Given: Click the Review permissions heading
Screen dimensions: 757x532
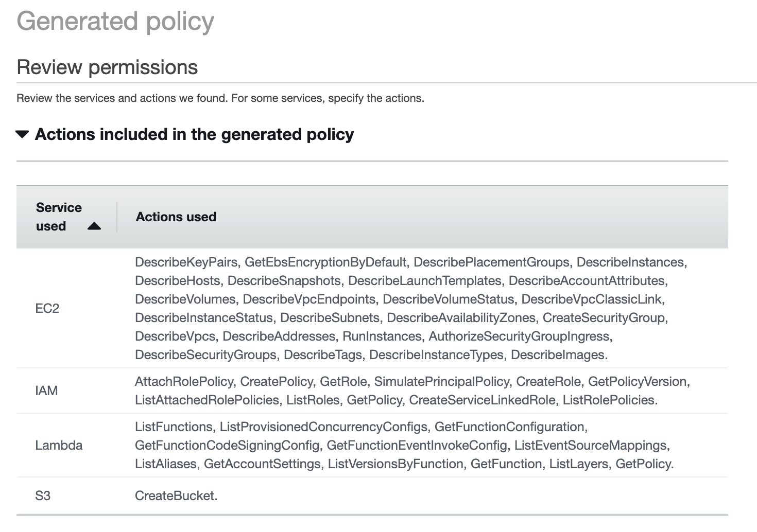Looking at the screenshot, I should (x=107, y=67).
